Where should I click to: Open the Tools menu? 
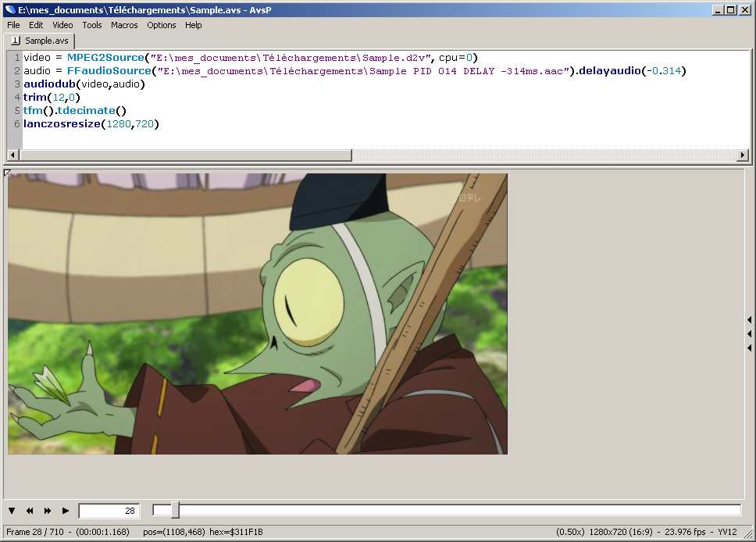[x=91, y=25]
